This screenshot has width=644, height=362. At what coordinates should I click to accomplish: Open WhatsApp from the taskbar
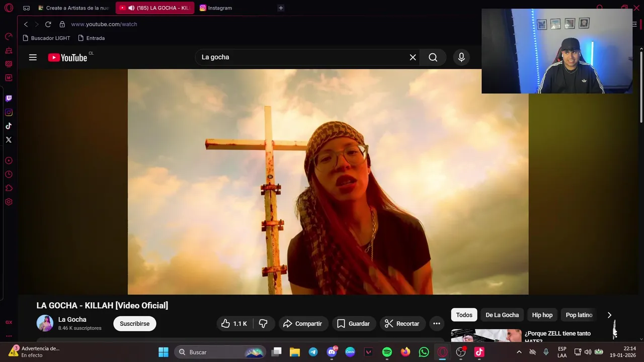click(424, 352)
